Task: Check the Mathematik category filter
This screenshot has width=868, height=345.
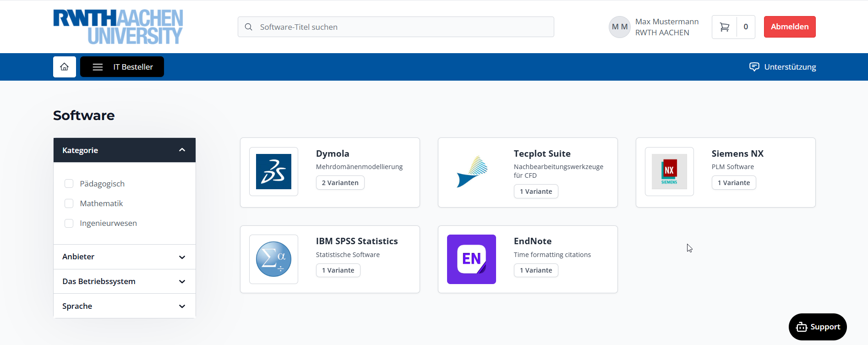Action: pos(69,203)
